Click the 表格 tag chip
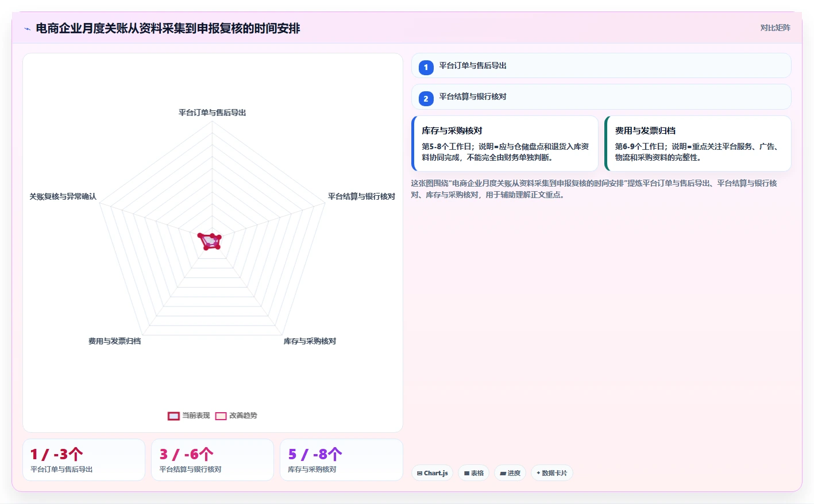This screenshot has height=504, width=814. pyautogui.click(x=474, y=473)
